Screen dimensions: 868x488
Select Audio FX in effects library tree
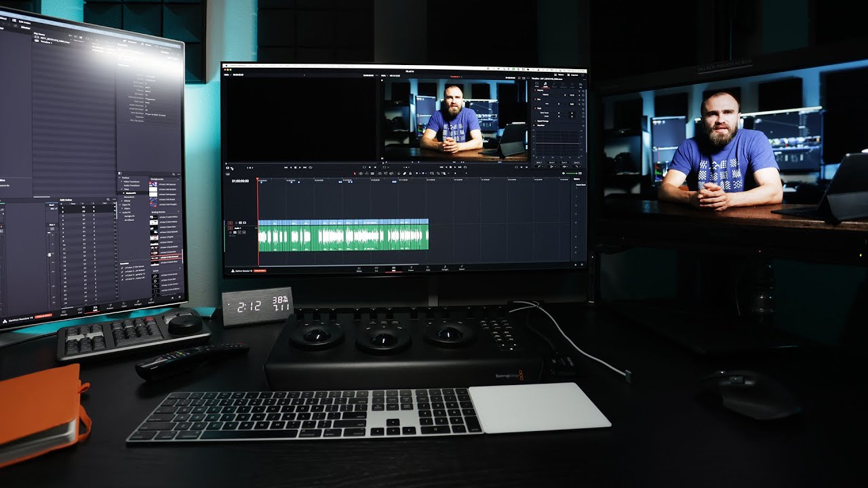pyautogui.click(x=126, y=212)
